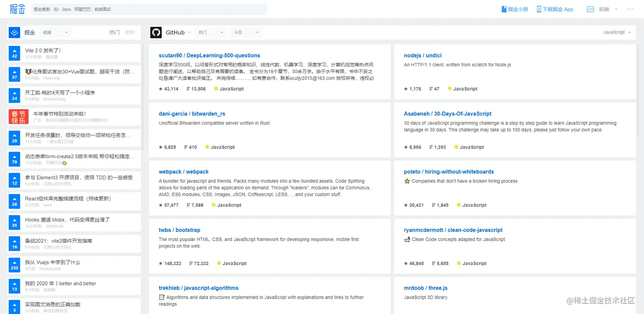Image resolution: width=644 pixels, height=314 pixels.
Task: Open the Hooks 邂逅 Mobx article
Action: [67, 220]
